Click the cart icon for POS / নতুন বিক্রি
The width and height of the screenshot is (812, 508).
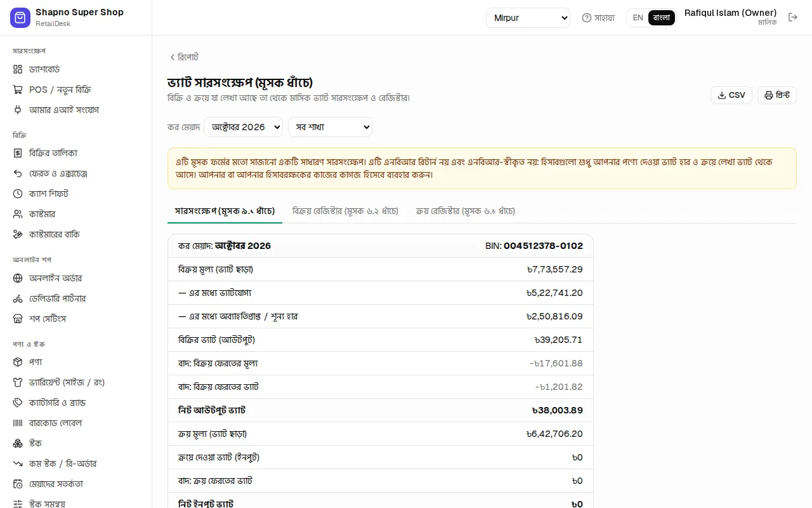click(x=18, y=90)
